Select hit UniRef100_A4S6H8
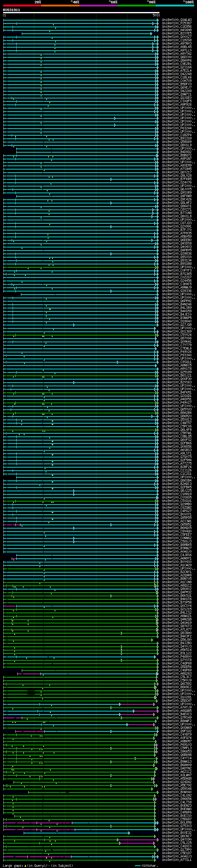 (177, 30)
